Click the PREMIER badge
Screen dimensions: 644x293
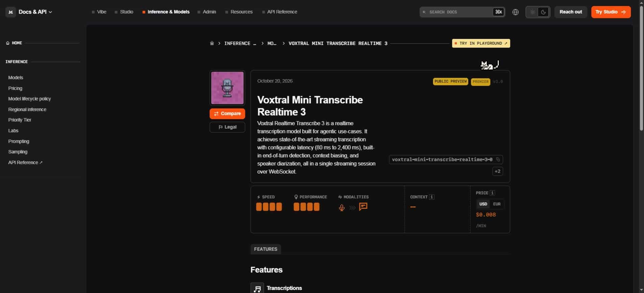coord(480,82)
